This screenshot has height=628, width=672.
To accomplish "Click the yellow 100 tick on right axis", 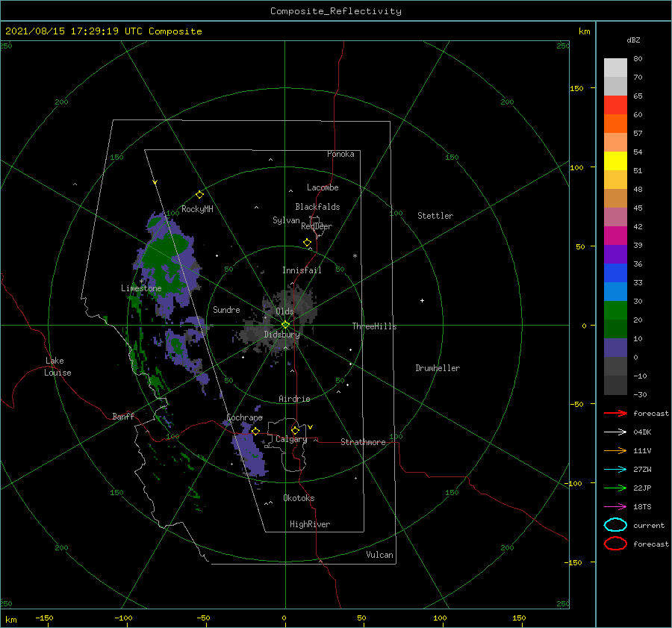I will [576, 167].
